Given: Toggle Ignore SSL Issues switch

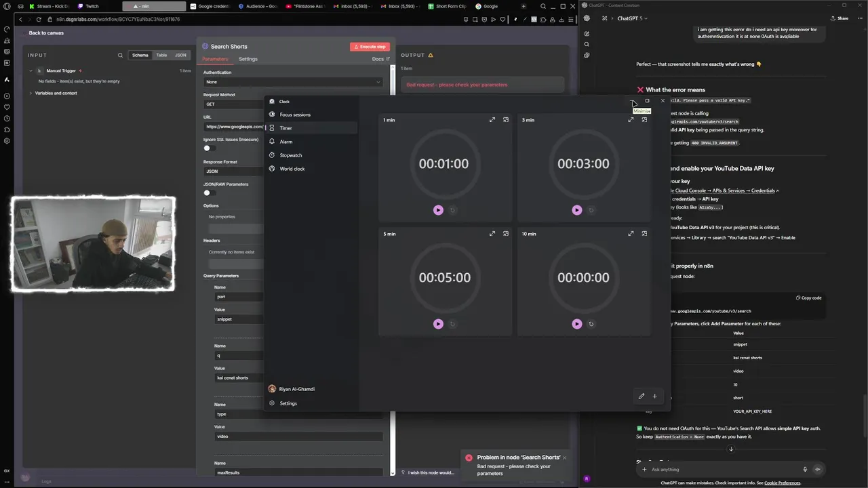Looking at the screenshot, I should 209,148.
